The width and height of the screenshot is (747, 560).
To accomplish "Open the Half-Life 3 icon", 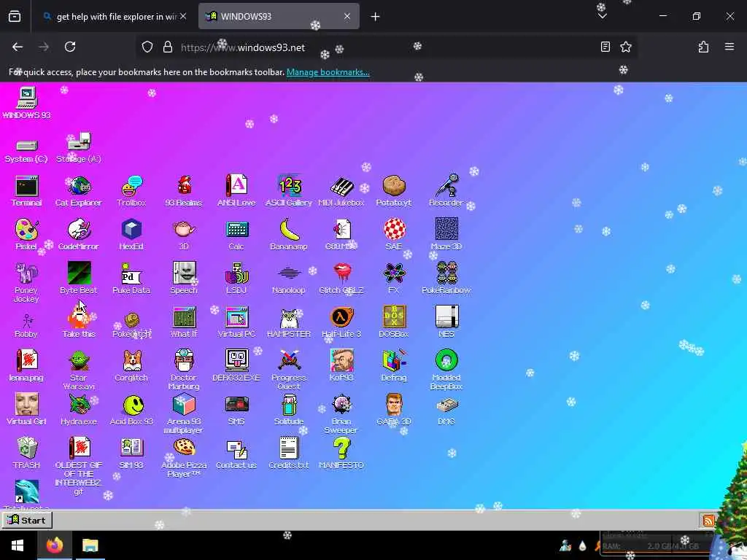I will 341,322.
